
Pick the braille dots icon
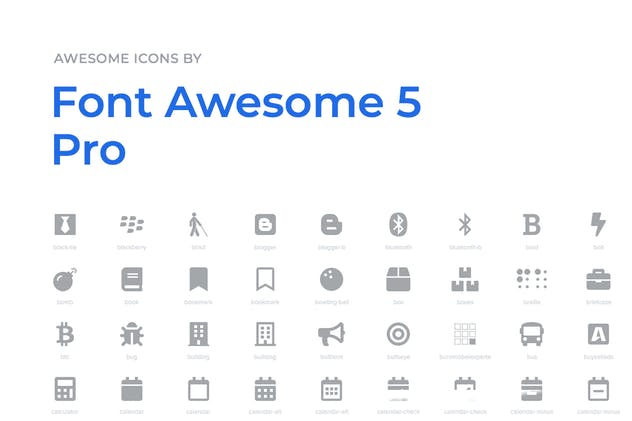point(531,279)
